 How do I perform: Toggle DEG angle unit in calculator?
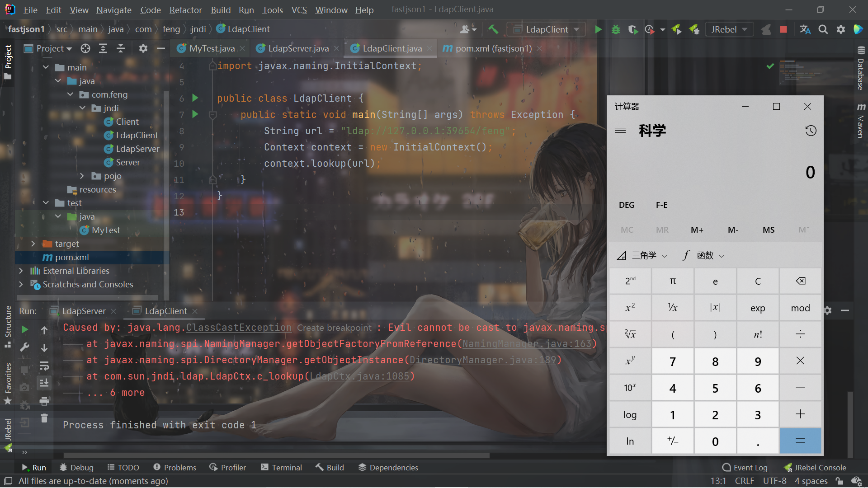[627, 205]
